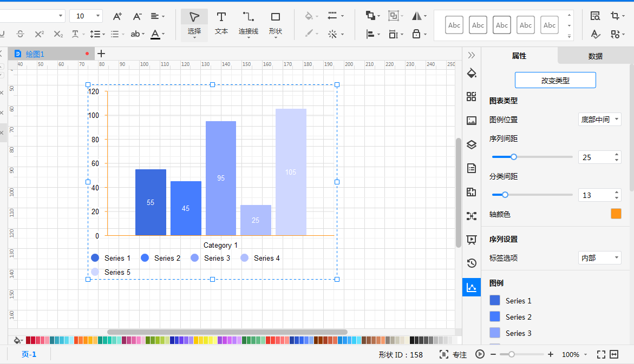This screenshot has width=634, height=364.
Task: Open the fill bucket color tool
Action: (309, 16)
